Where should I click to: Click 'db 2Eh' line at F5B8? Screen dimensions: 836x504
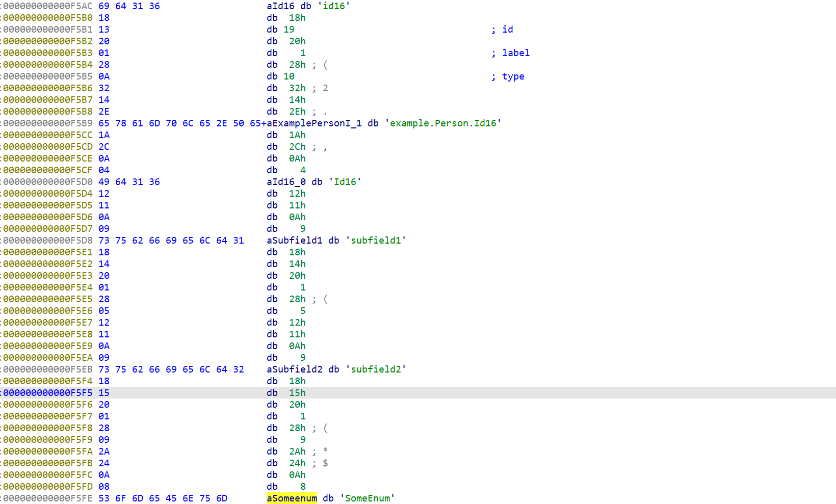click(x=297, y=112)
